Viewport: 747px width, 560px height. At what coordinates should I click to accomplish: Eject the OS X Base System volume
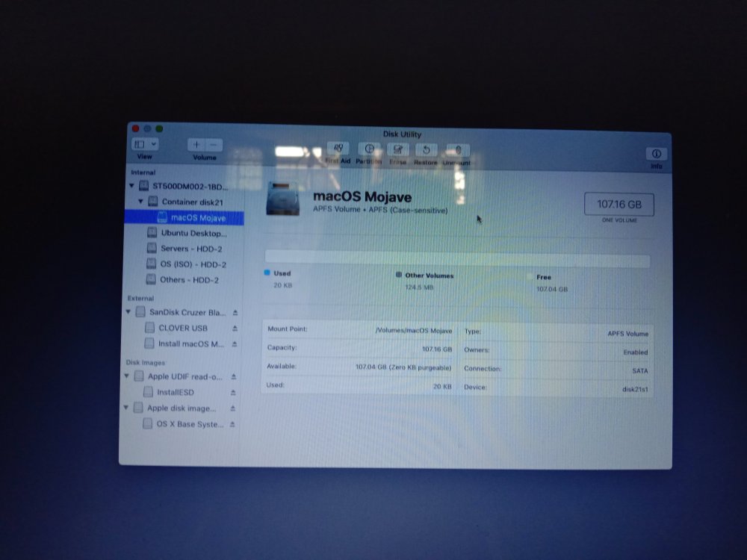[232, 424]
